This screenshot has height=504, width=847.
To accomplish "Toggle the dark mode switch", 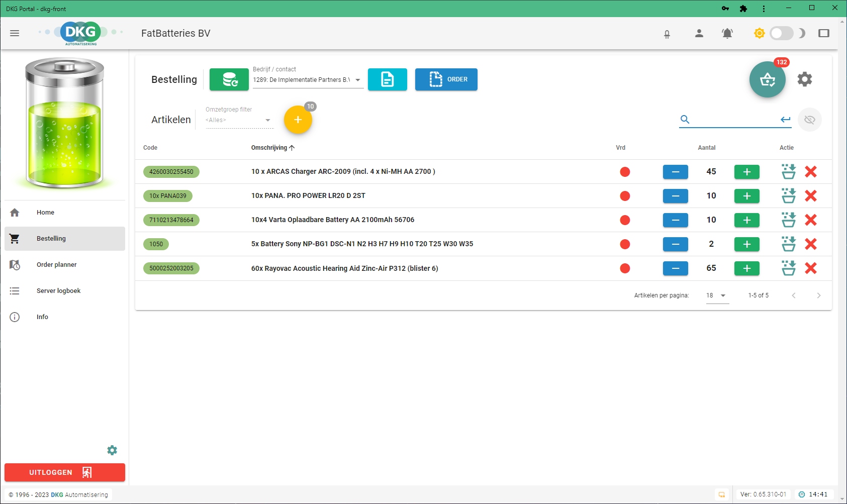I will [782, 33].
